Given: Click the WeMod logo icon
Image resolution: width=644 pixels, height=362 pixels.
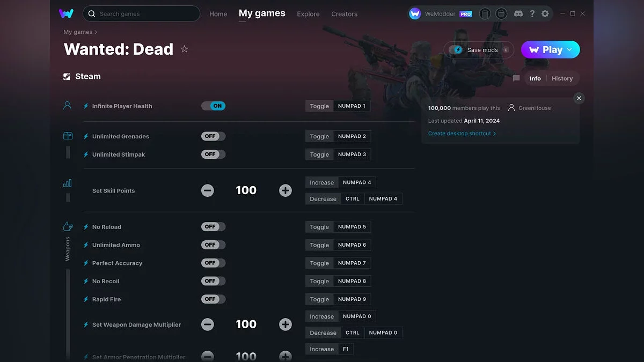Looking at the screenshot, I should 67,13.
